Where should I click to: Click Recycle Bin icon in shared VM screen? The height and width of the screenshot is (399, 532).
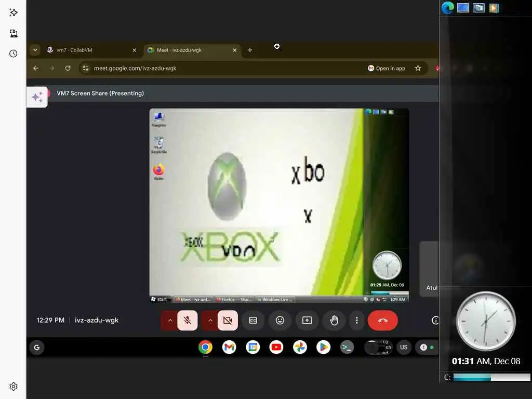159,145
